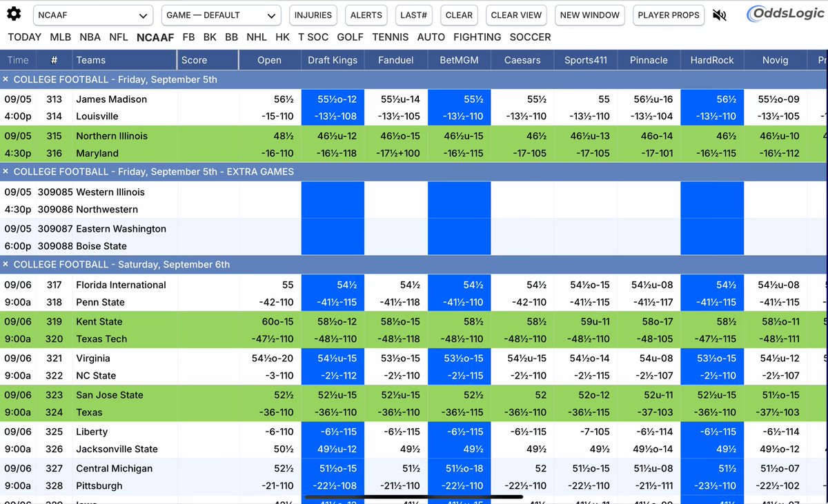This screenshot has width=828, height=504.
Task: Switch to the NFL tab
Action: click(x=119, y=37)
